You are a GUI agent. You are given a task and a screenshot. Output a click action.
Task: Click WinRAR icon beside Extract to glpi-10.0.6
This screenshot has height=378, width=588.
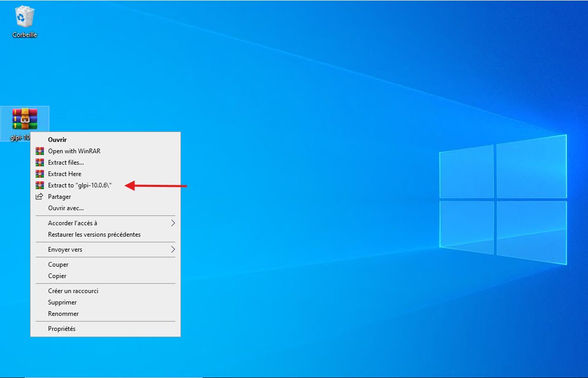pos(40,185)
